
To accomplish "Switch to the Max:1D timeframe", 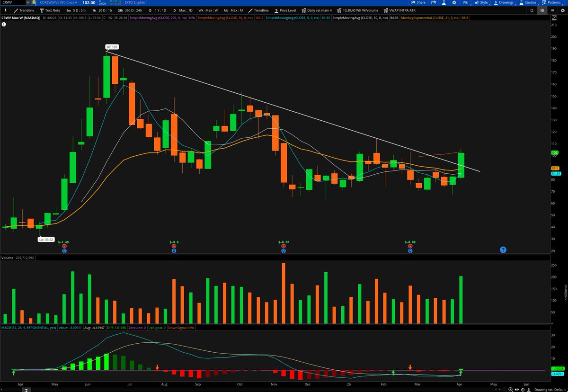I will point(183,10).
